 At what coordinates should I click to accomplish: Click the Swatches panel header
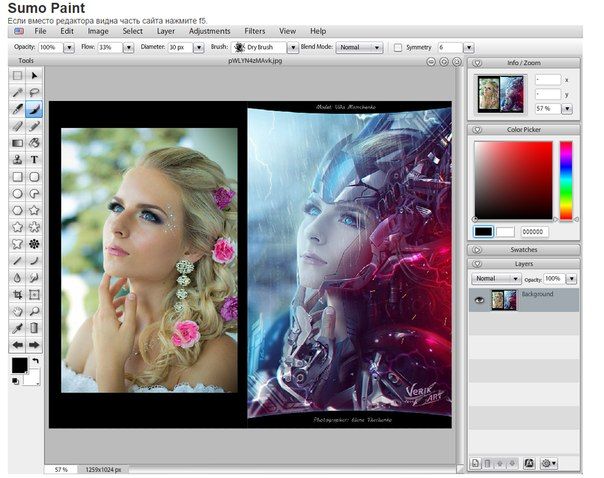pyautogui.click(x=524, y=249)
